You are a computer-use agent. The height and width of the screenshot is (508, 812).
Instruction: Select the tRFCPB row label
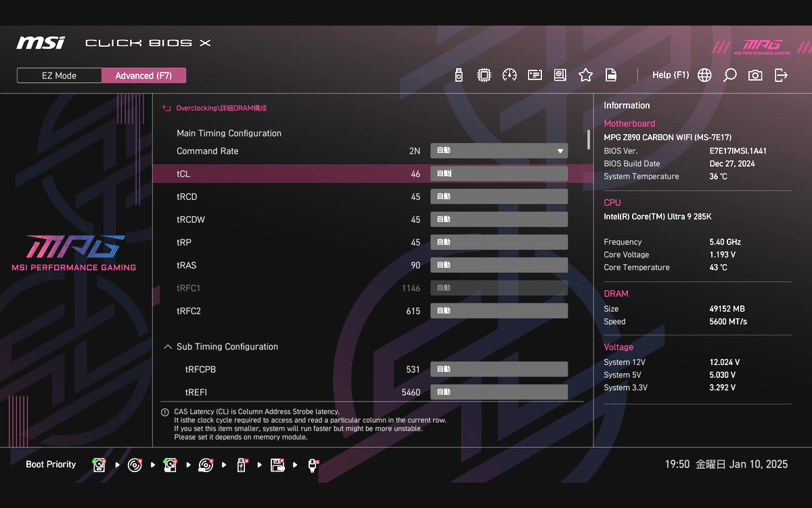coord(200,369)
